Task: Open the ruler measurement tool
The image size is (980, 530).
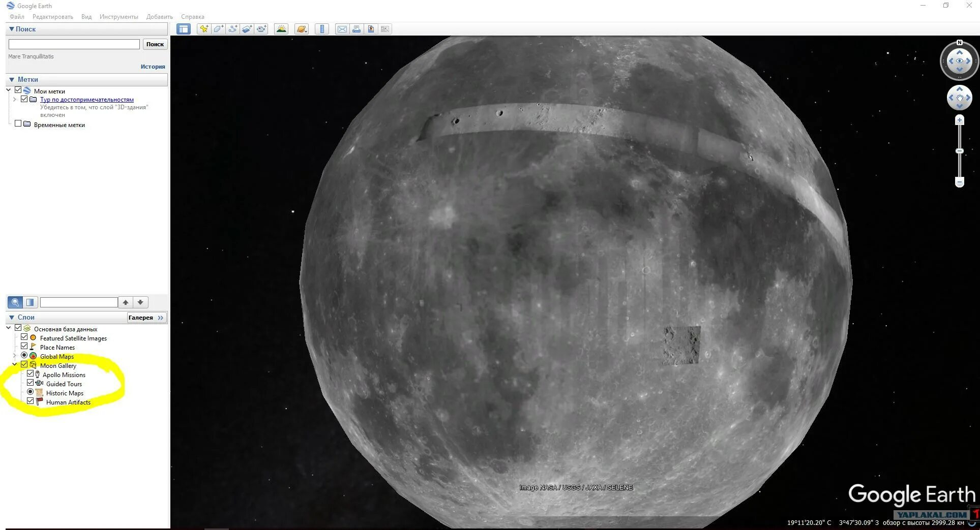Action: point(322,29)
